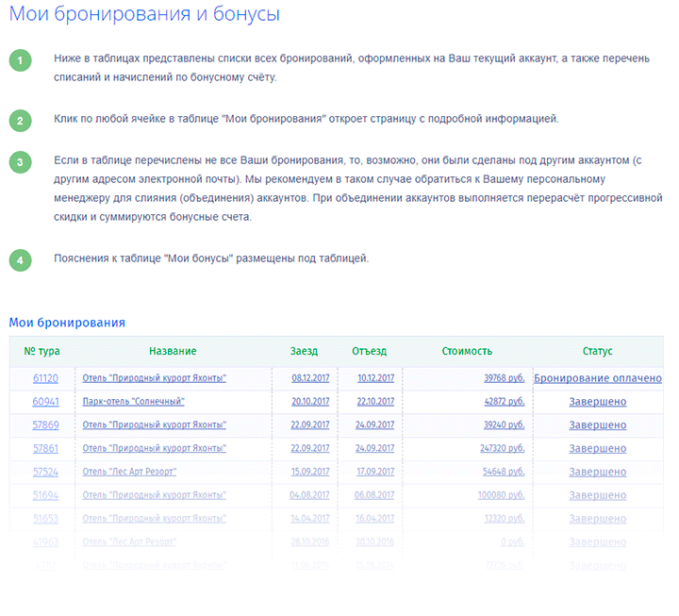Click check-out date 10.12.2017
Image resolution: width=679 pixels, height=616 pixels.
pyautogui.click(x=376, y=378)
